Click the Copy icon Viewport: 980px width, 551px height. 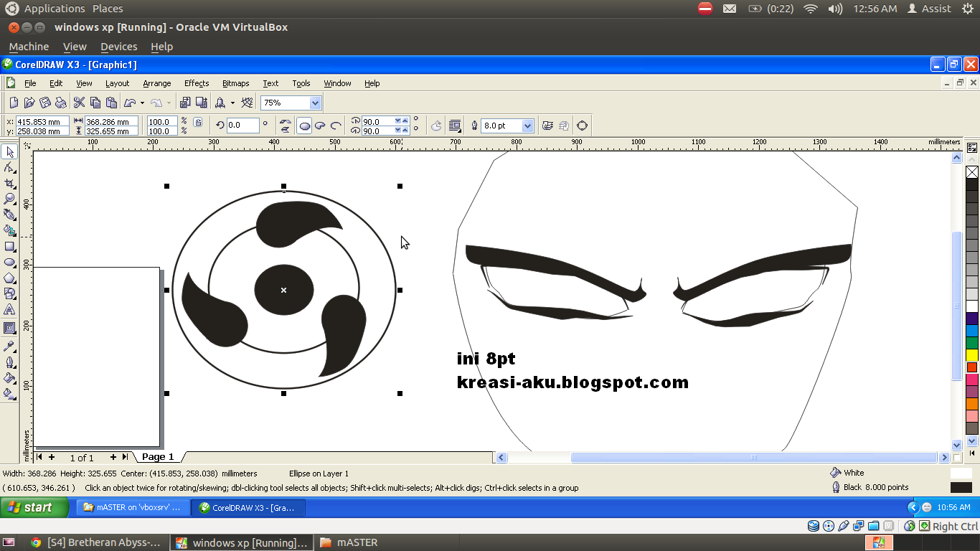pyautogui.click(x=95, y=103)
